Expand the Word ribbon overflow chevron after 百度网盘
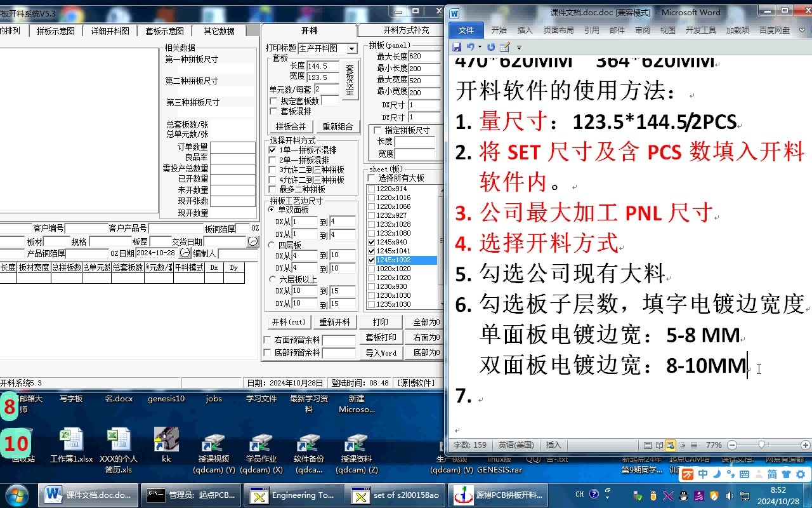The image size is (812, 508). [802, 30]
